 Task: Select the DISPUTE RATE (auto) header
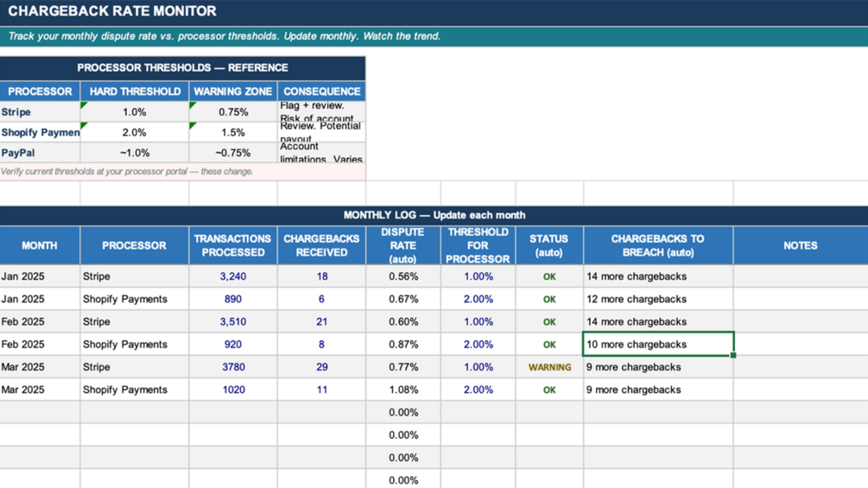pyautogui.click(x=403, y=245)
